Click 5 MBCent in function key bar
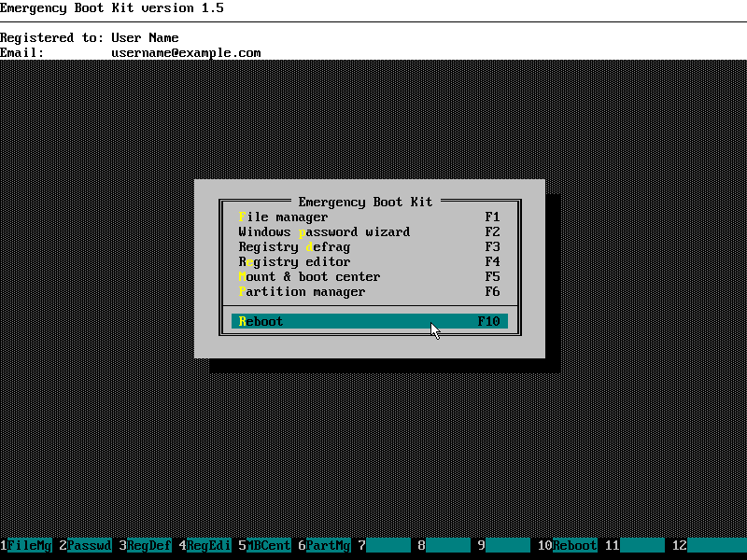 pos(265,545)
